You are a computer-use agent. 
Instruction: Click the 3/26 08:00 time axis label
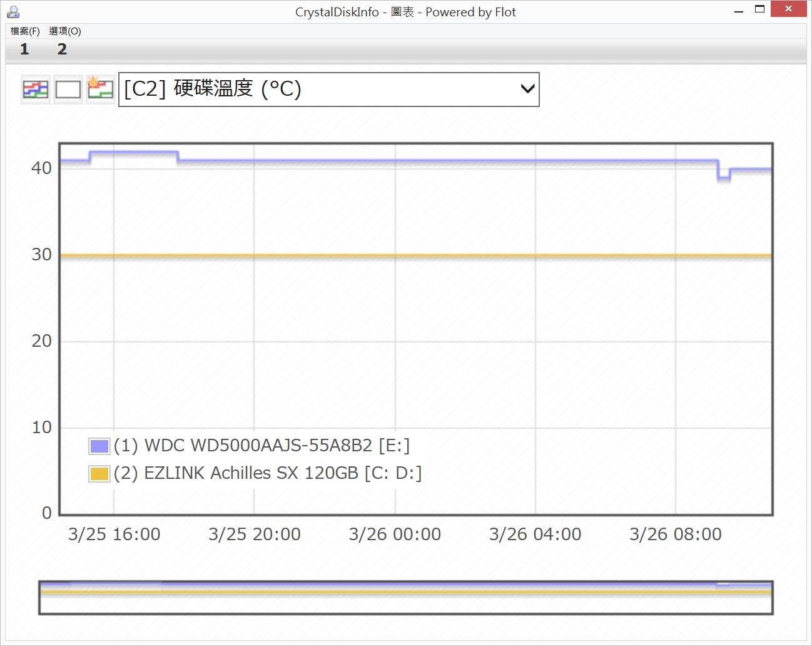point(676,534)
